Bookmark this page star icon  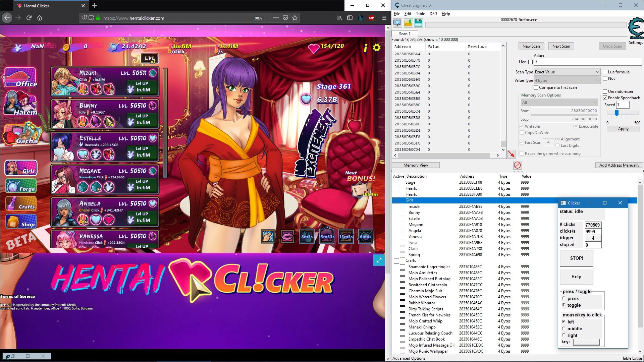295,18
